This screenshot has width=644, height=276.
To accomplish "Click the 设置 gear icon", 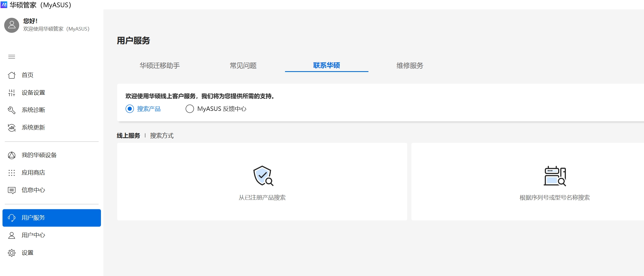I will point(12,253).
